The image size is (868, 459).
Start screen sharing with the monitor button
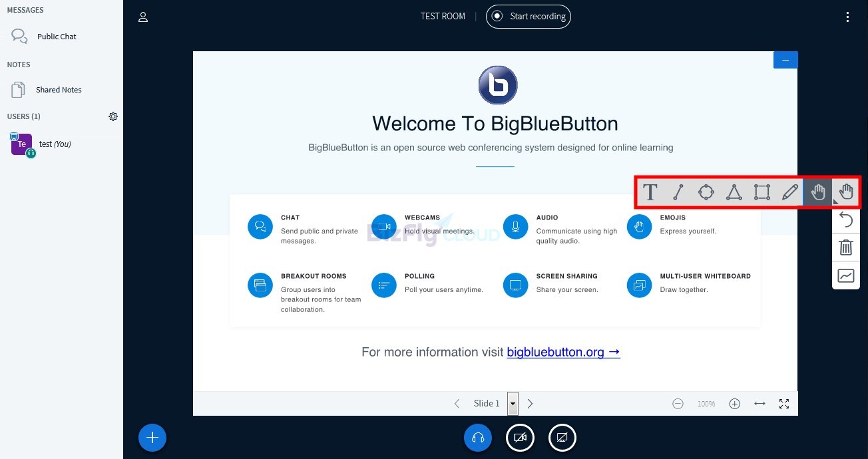(562, 438)
